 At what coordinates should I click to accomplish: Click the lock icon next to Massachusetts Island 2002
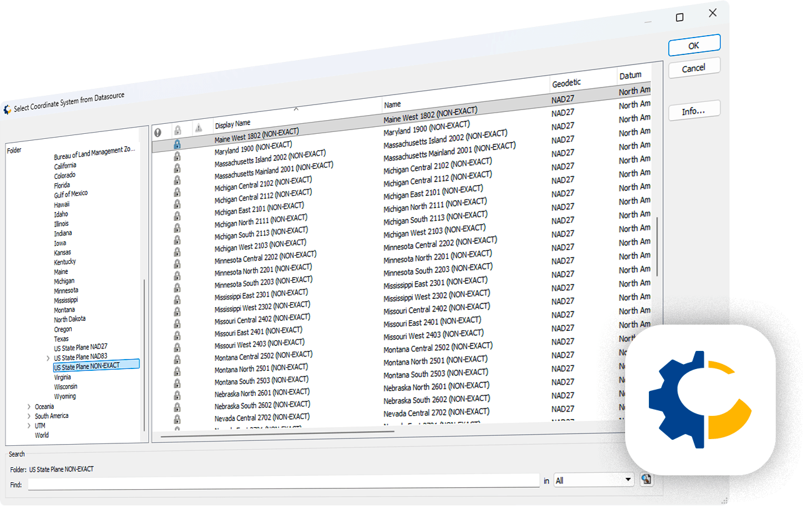tap(178, 156)
